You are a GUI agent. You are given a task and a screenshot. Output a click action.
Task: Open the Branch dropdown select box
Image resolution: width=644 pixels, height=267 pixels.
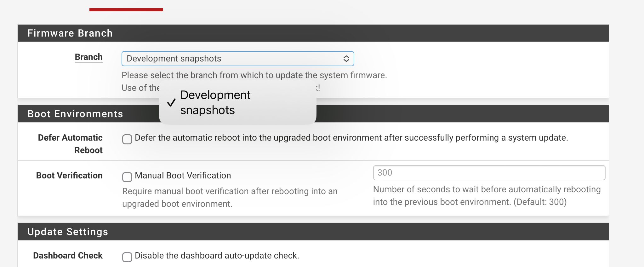point(233,59)
